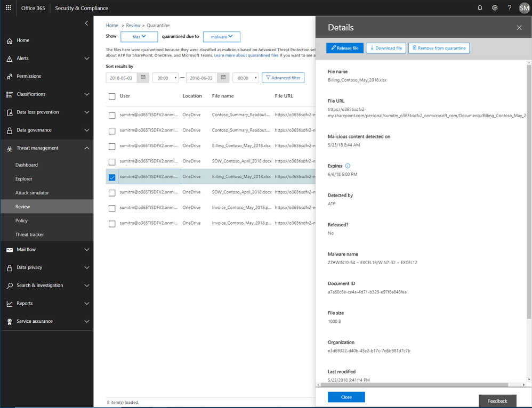Click the end date 2018-06-03 field

pos(201,78)
